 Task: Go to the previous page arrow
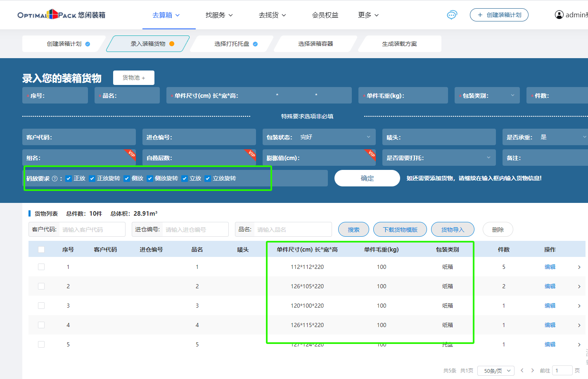coord(522,370)
